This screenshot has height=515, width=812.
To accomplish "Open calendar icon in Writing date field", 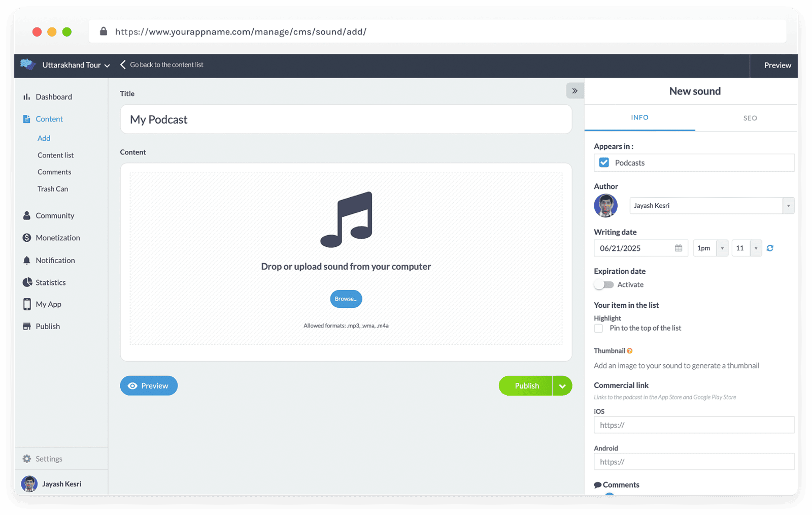I will click(x=679, y=248).
